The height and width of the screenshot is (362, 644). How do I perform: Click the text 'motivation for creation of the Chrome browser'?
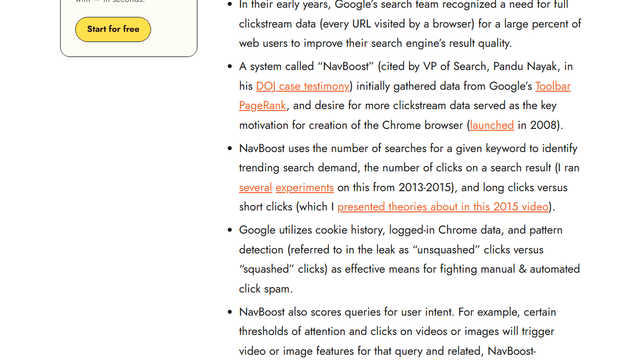point(351,125)
